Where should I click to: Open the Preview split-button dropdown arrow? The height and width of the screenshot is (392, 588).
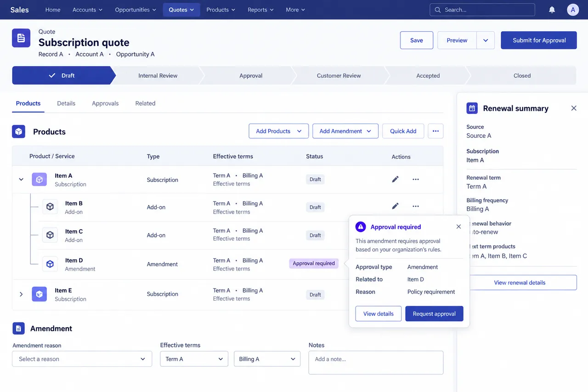[486, 40]
